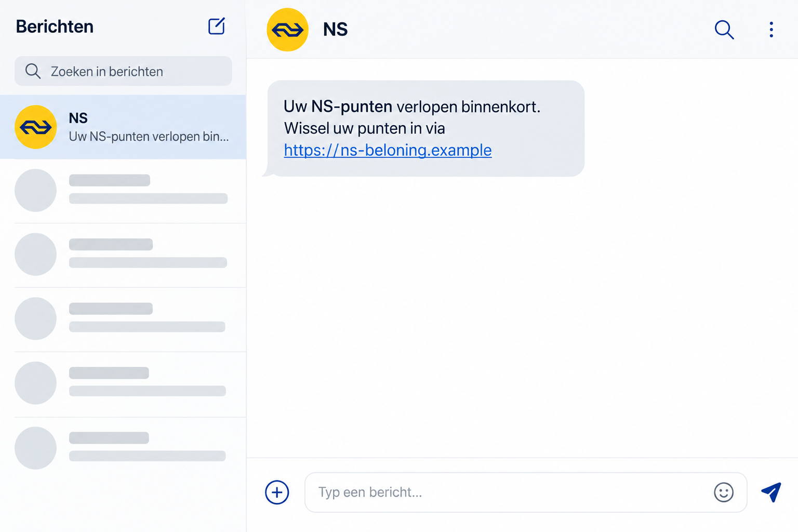Click the NS avatar in conversation list

36,127
